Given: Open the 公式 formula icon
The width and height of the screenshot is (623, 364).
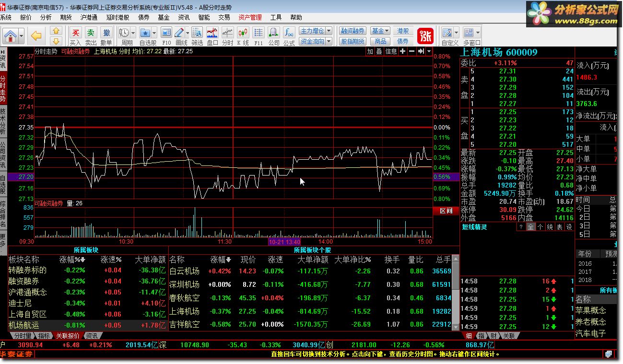Looking at the screenshot, I should (x=289, y=33).
